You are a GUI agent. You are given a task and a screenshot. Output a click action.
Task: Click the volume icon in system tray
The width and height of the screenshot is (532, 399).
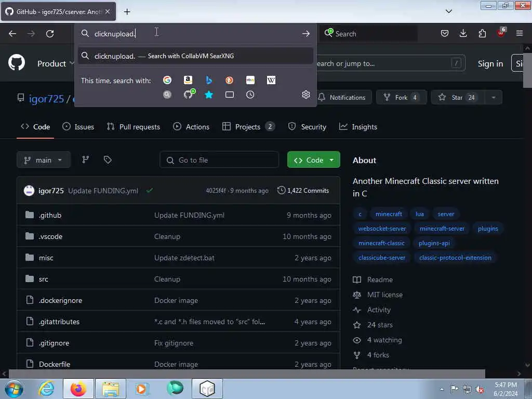(x=480, y=390)
